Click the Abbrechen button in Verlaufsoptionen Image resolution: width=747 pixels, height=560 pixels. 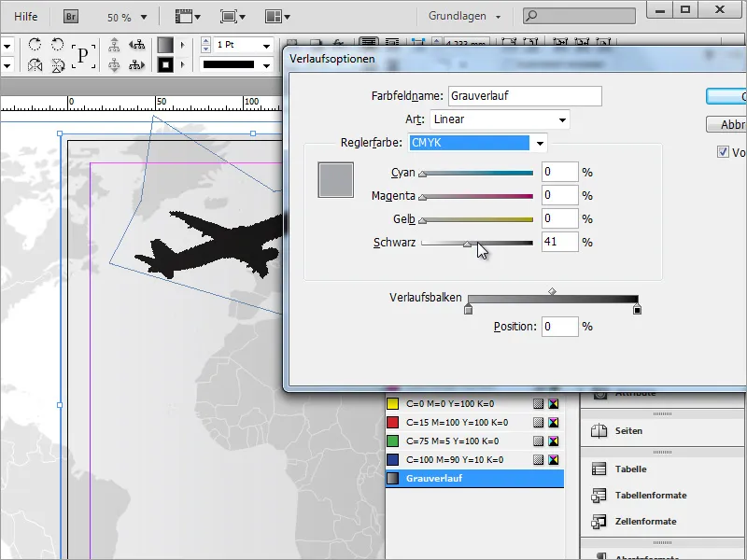point(726,124)
